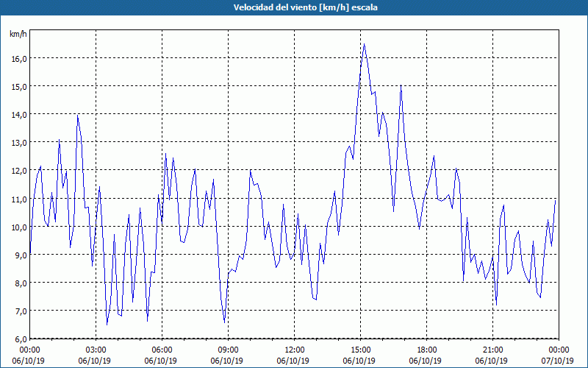The height and width of the screenshot is (368, 588).
Task: Click the "11,0" y-axis value
Action: coord(18,199)
